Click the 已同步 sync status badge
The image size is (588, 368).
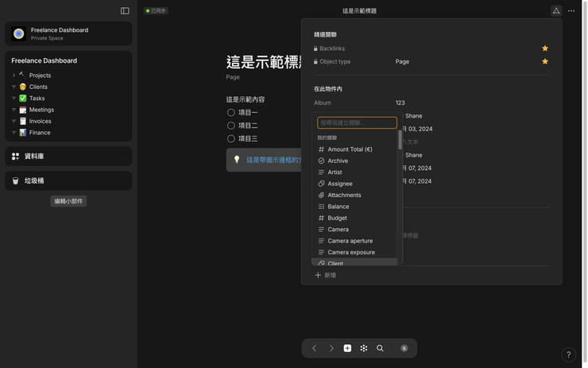click(156, 11)
